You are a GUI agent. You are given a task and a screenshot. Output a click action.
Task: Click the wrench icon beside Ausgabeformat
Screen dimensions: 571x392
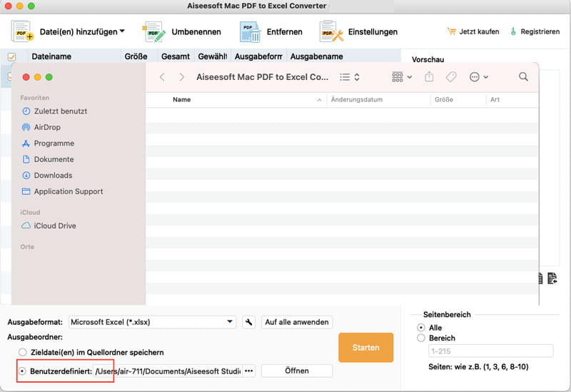tap(248, 322)
